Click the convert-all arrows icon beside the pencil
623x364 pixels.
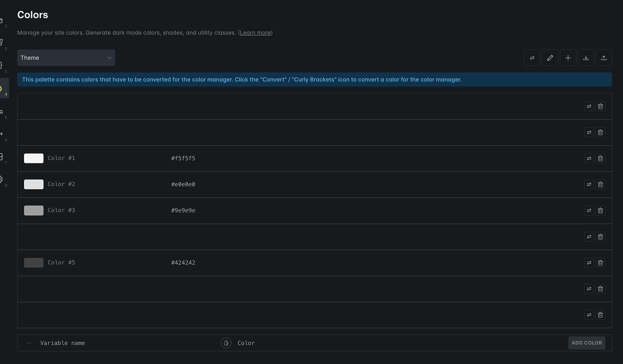coord(532,58)
